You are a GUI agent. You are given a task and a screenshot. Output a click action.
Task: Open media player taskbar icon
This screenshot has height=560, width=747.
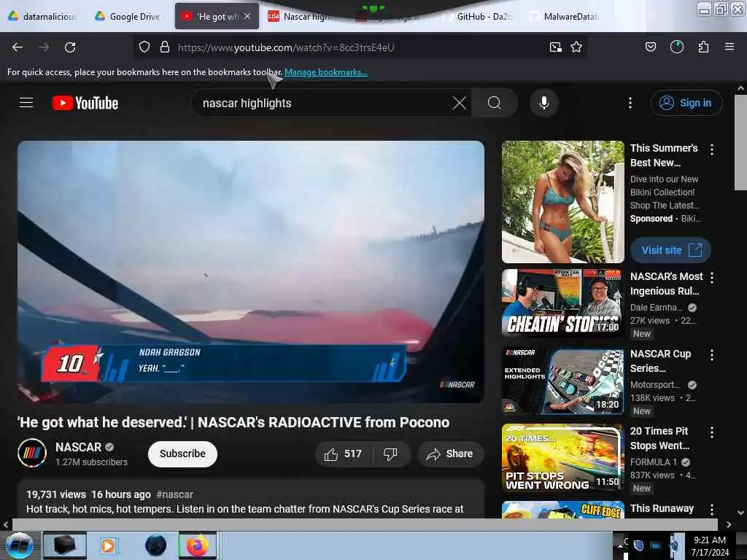coord(108,545)
